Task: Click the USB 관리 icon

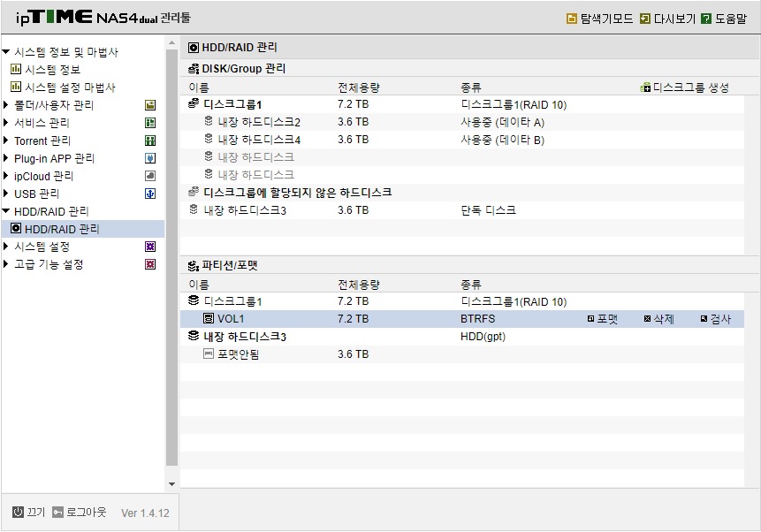Action: (150, 194)
